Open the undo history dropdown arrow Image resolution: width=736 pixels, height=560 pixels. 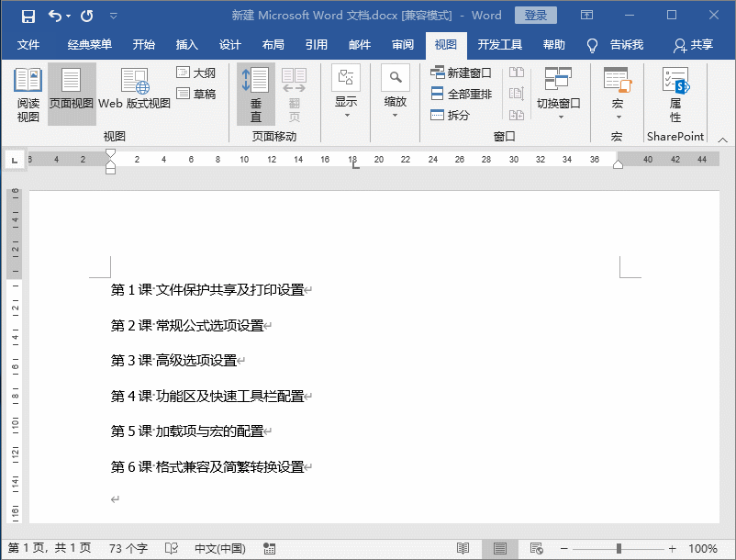[x=69, y=17]
